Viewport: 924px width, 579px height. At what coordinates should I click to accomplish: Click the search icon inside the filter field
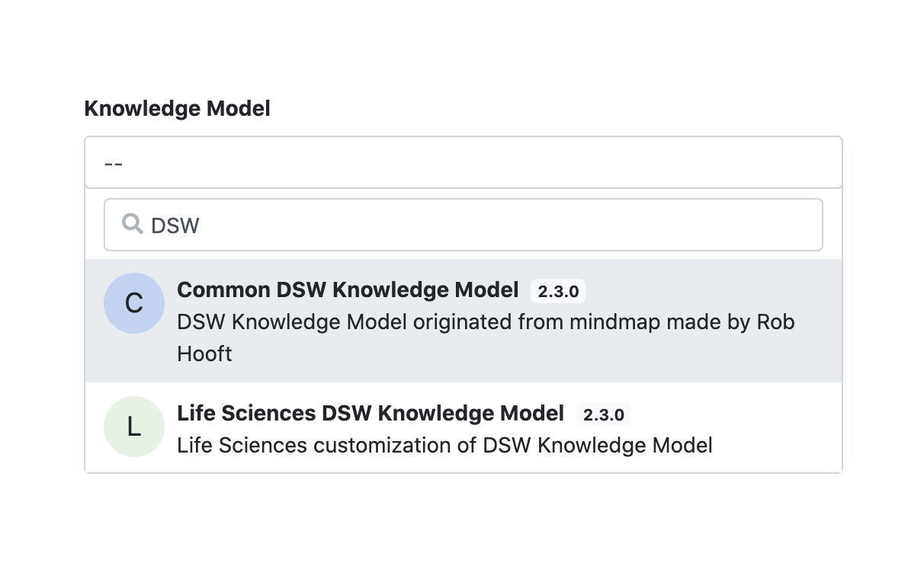click(132, 224)
